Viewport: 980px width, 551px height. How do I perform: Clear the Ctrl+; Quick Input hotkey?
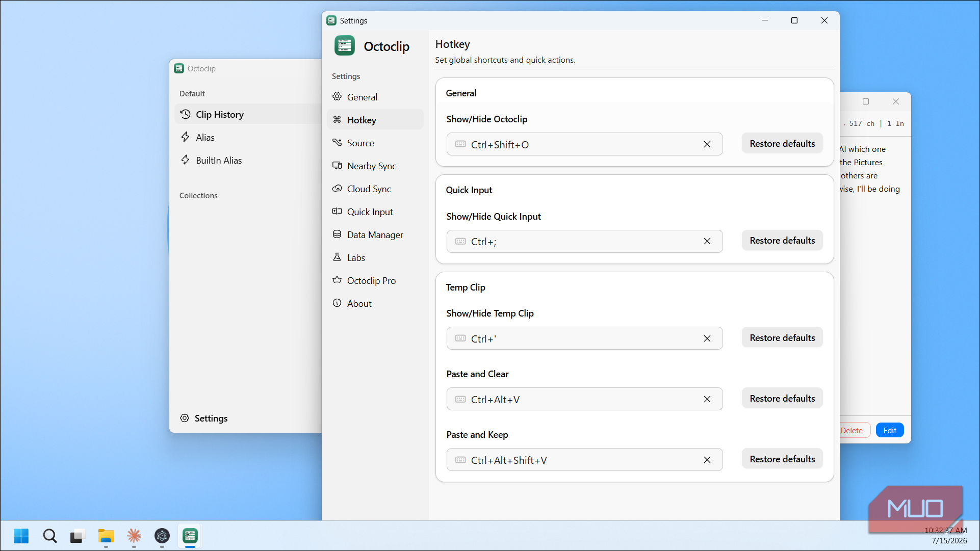point(707,241)
